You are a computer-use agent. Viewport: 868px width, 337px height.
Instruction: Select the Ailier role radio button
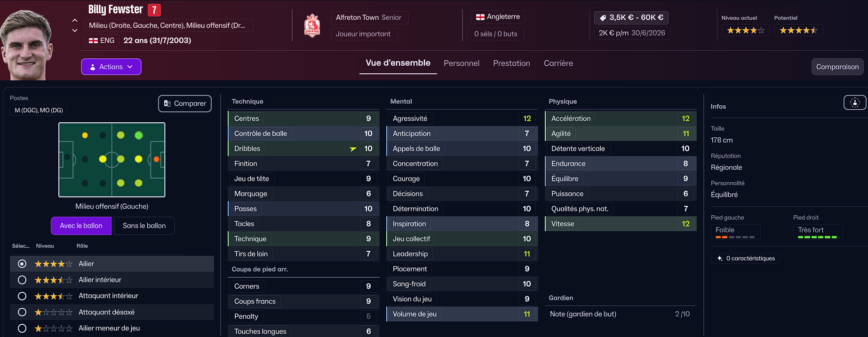tap(22, 264)
